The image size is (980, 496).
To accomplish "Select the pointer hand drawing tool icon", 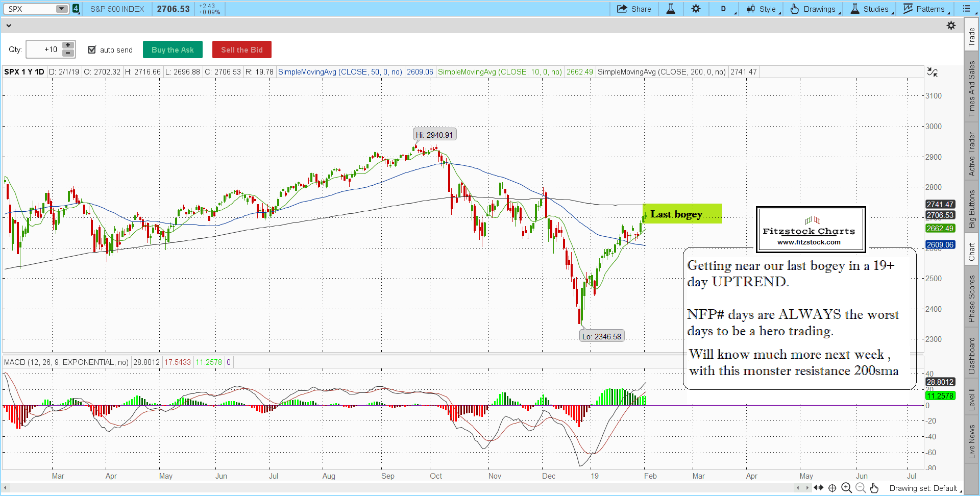I will pos(874,488).
